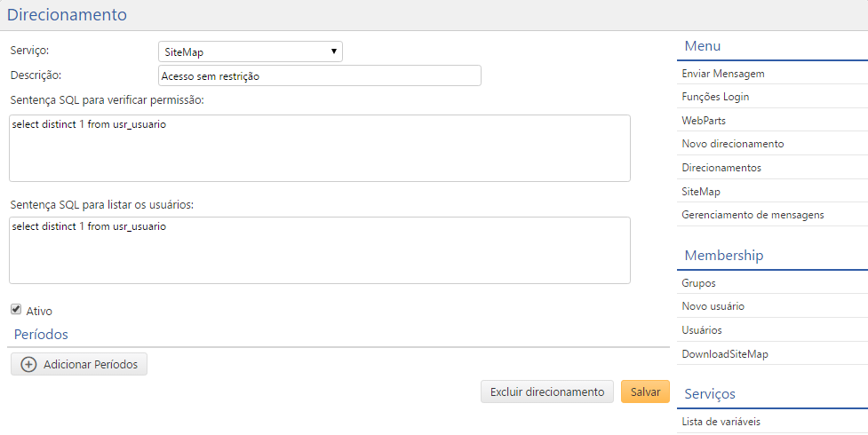Screen dimensions: 868x435
Task: Uncheck the Ativo checkbox
Action: (16, 310)
